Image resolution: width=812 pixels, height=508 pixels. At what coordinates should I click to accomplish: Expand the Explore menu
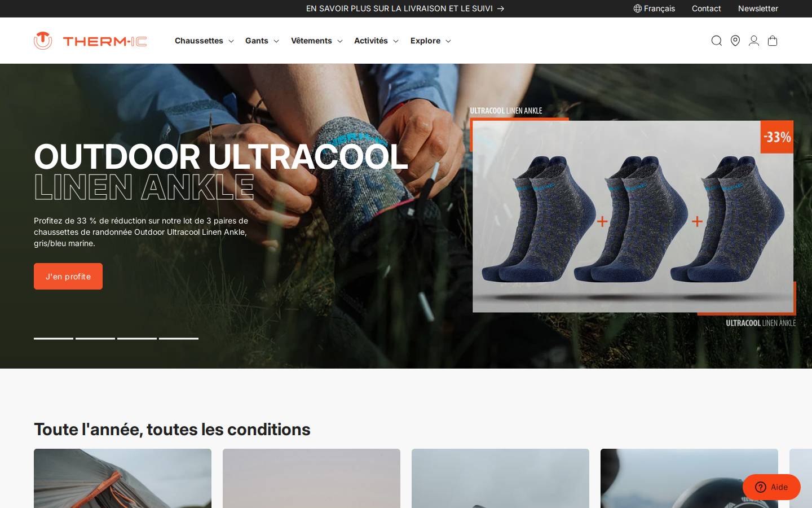pos(431,41)
